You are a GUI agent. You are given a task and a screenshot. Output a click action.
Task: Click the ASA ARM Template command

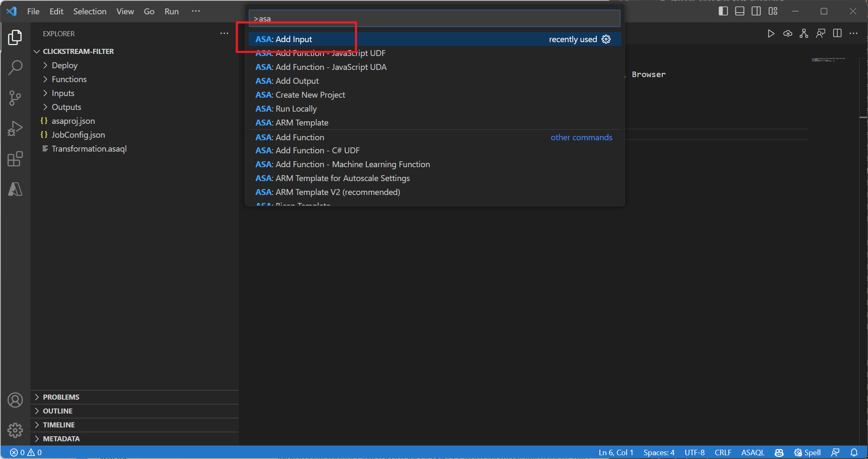[x=293, y=122]
